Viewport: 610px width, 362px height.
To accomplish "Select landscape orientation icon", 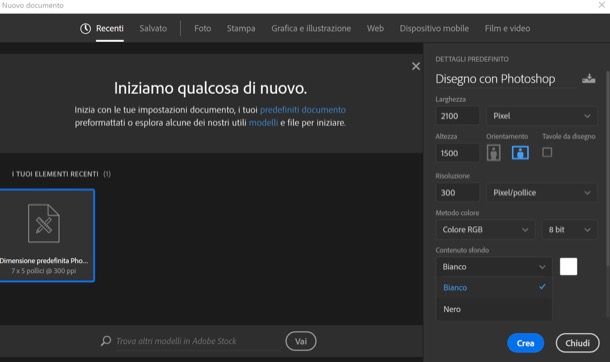I will coord(520,152).
